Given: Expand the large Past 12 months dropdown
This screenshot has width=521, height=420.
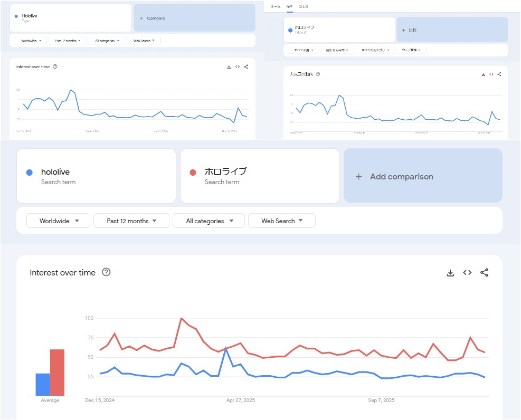Looking at the screenshot, I should point(131,221).
